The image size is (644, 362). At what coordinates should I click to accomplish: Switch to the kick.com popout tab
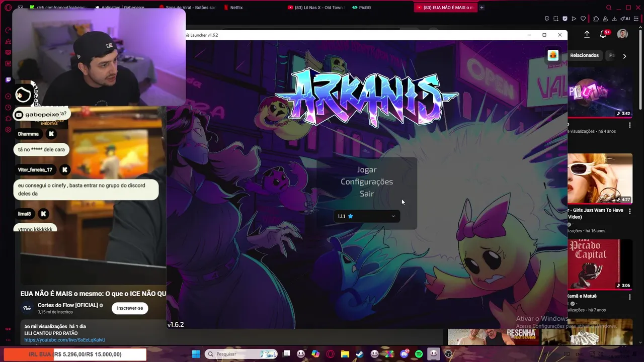click(58, 8)
